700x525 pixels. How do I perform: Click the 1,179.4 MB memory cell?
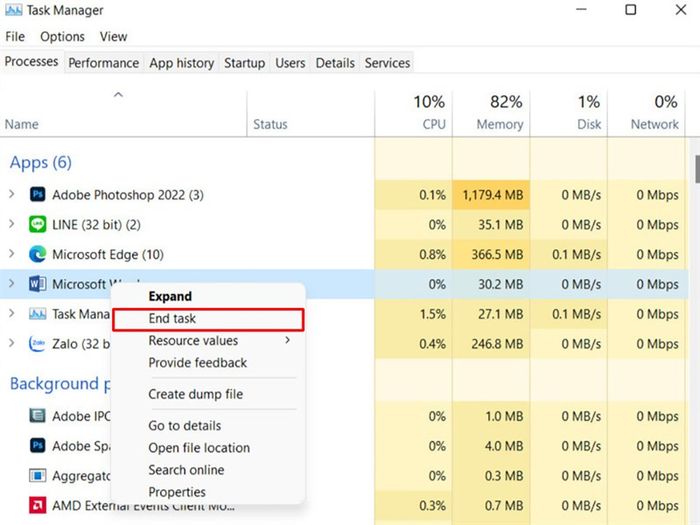coord(491,195)
